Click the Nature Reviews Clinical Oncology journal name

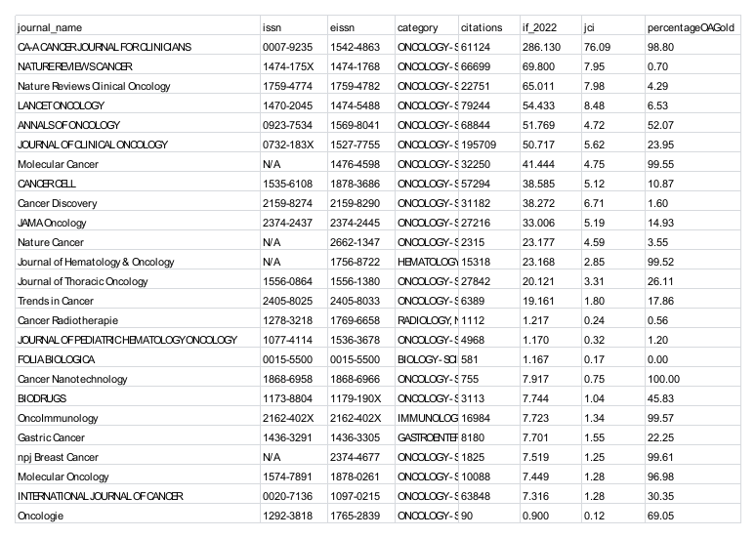click(94, 86)
